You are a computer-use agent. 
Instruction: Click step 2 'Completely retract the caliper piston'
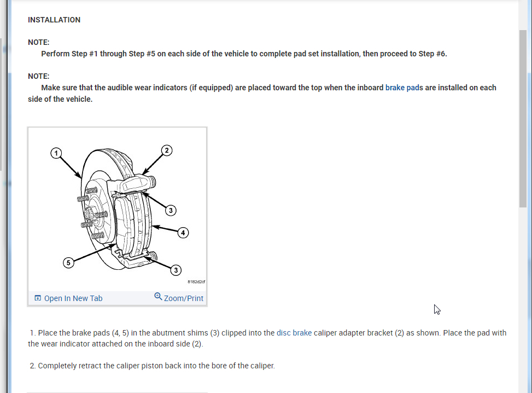[x=152, y=366]
